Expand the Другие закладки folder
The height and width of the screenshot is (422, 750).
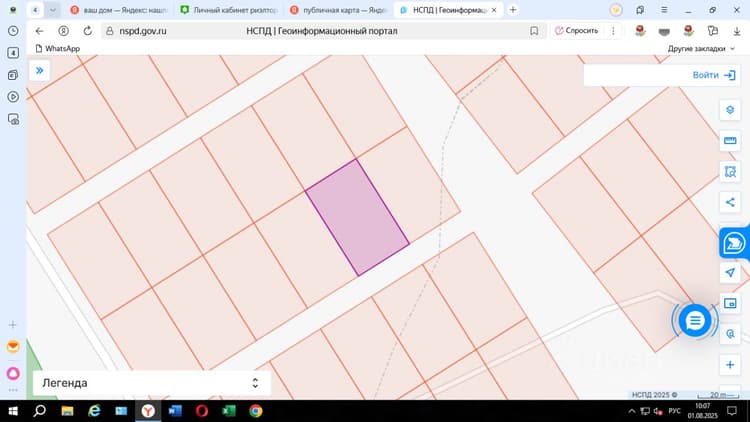(701, 49)
